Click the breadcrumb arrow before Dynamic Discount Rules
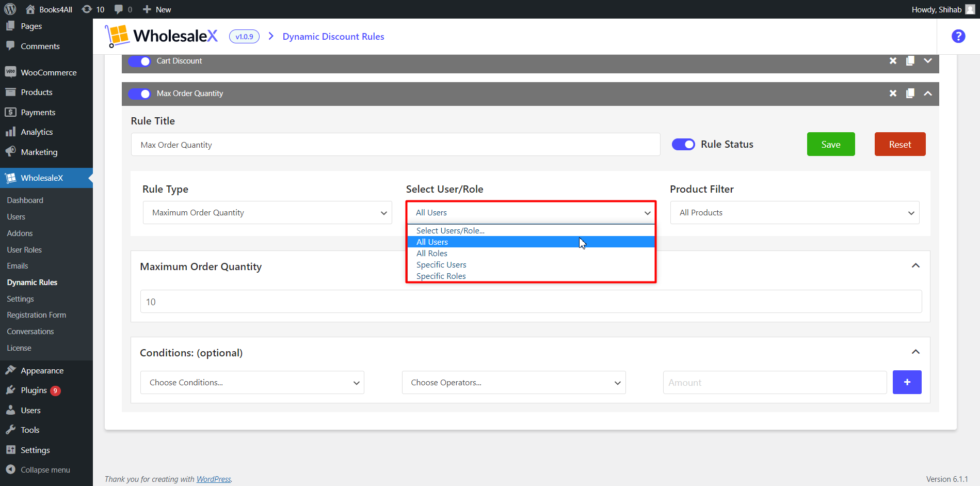Image resolution: width=980 pixels, height=486 pixels. pyautogui.click(x=271, y=36)
